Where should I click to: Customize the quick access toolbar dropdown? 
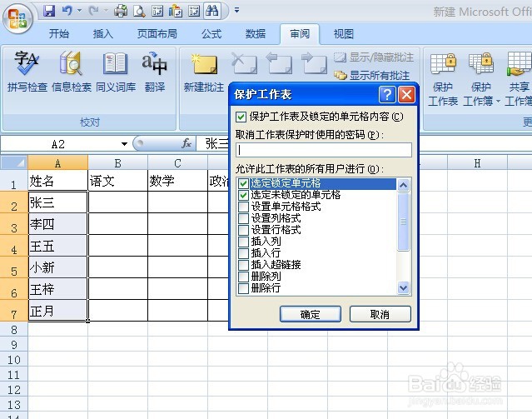point(236,11)
